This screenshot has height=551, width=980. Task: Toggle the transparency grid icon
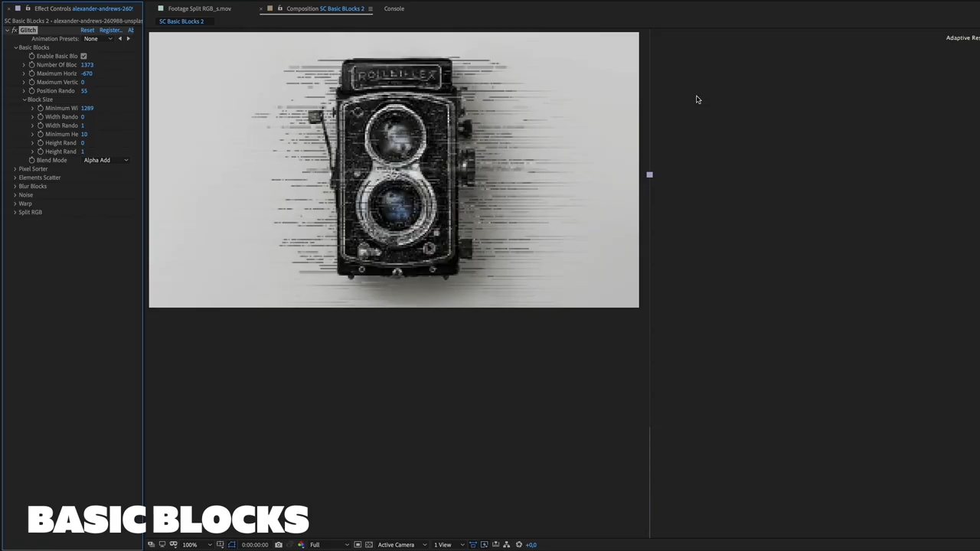point(369,545)
